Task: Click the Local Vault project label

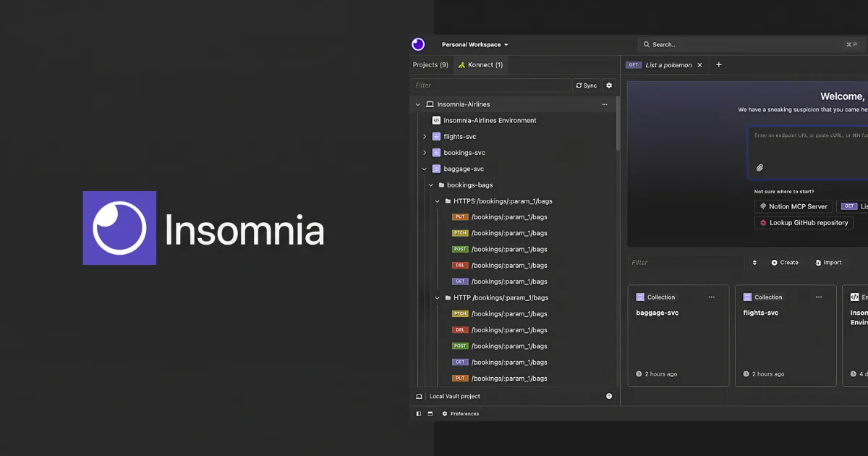Action: click(454, 396)
